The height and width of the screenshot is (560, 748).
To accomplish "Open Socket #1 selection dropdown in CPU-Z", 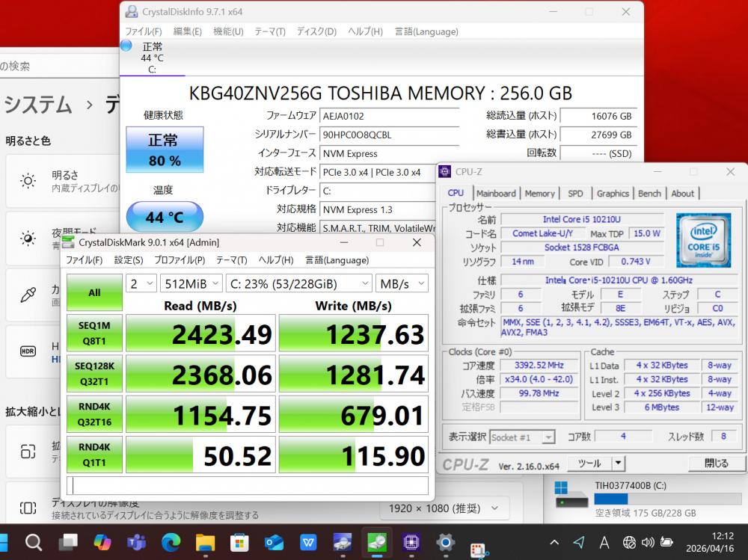I will 522,437.
